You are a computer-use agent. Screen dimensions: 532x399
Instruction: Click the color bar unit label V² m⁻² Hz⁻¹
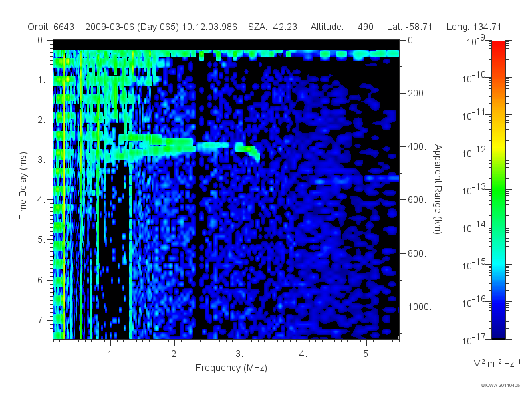click(497, 364)
